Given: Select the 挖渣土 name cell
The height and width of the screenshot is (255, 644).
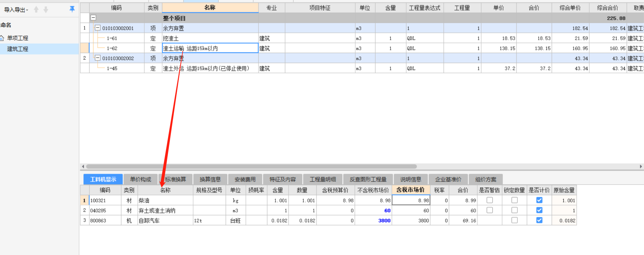Looking at the screenshot, I should 210,38.
